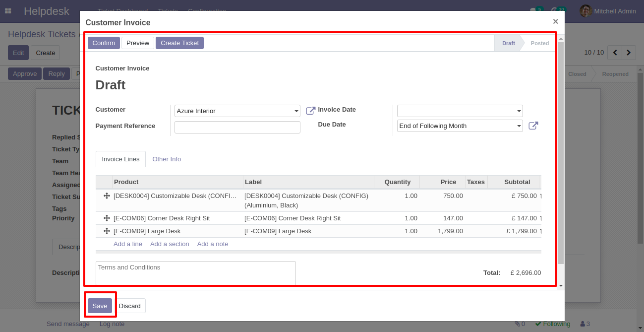This screenshot has height=332, width=644.
Task: Close the Customer Invoice dialog
Action: point(555,21)
